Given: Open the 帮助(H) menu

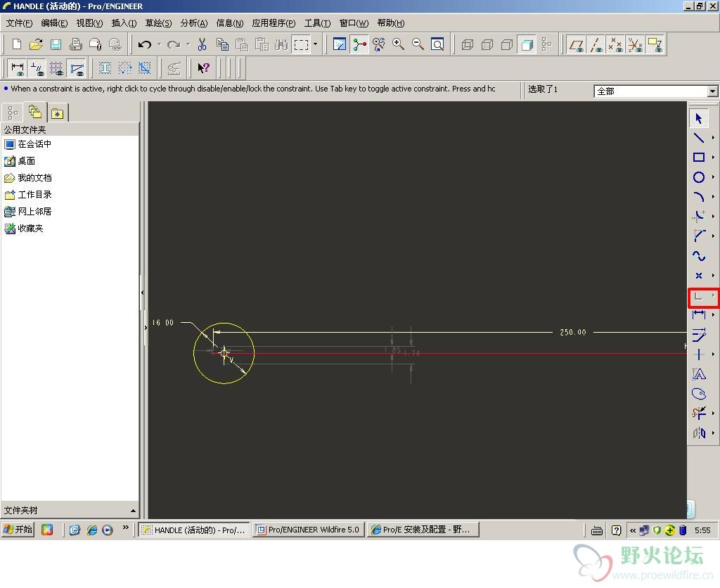Looking at the screenshot, I should [x=391, y=23].
